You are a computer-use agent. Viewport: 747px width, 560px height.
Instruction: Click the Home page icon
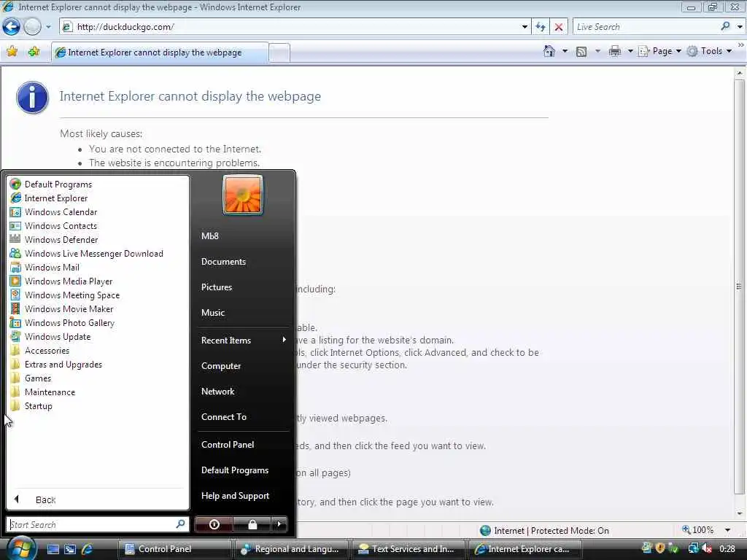pos(549,51)
